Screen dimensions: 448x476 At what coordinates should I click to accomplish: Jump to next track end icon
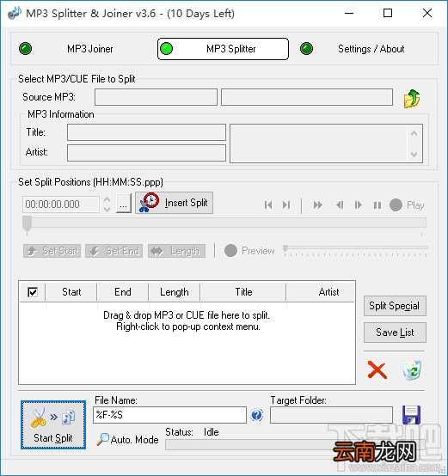[286, 205]
